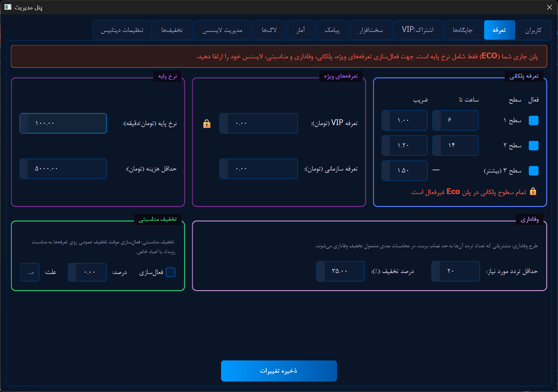Open the تنظیمات دیتابیس tab
The height and width of the screenshot is (392, 558).
coord(122,30)
